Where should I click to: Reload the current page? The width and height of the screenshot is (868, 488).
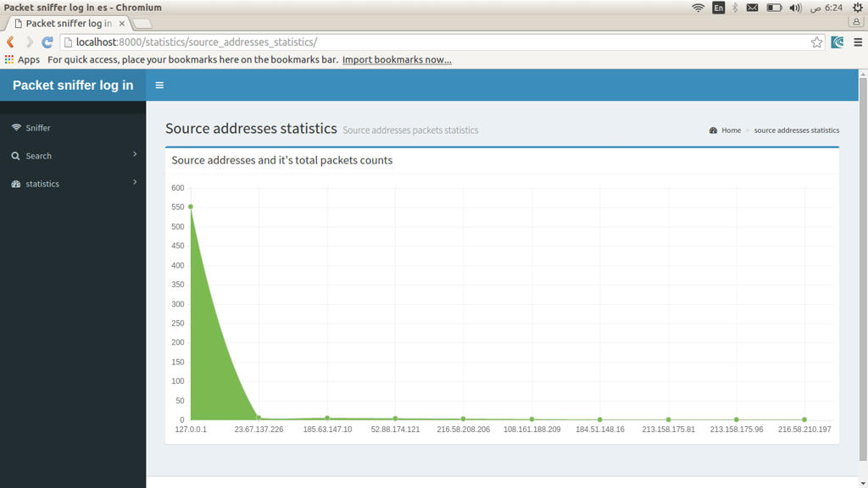47,41
